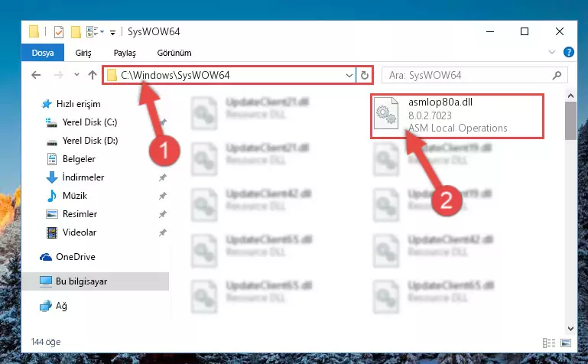Click the address bar path C:\Windows\SysWOW64

(x=175, y=76)
